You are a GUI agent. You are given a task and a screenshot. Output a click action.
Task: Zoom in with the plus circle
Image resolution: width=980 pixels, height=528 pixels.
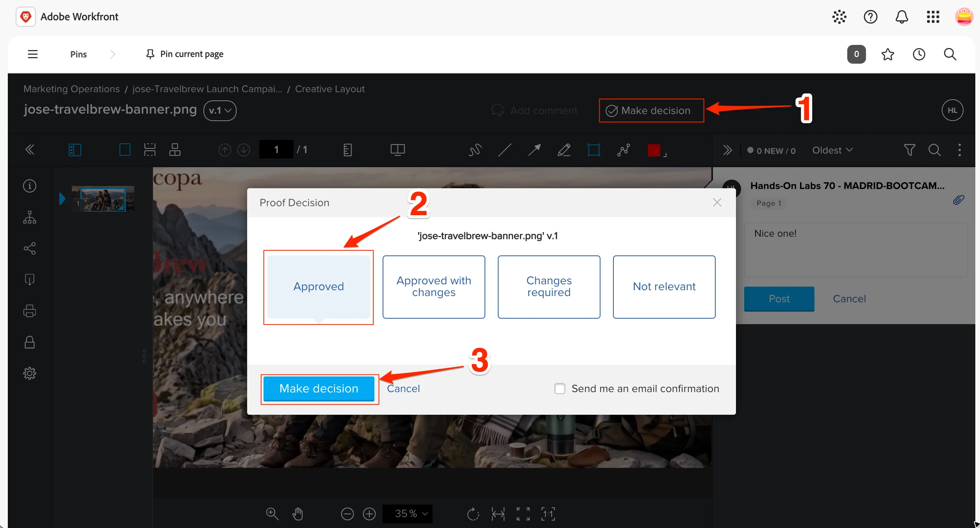369,514
